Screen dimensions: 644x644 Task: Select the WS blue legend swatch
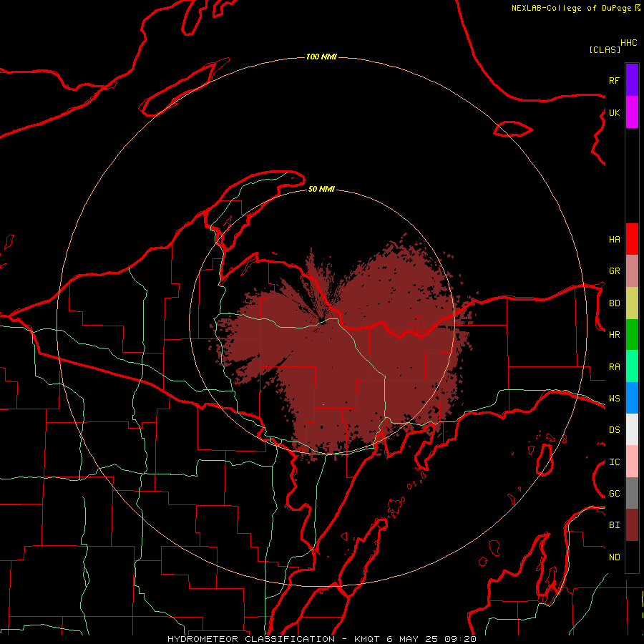point(632,398)
